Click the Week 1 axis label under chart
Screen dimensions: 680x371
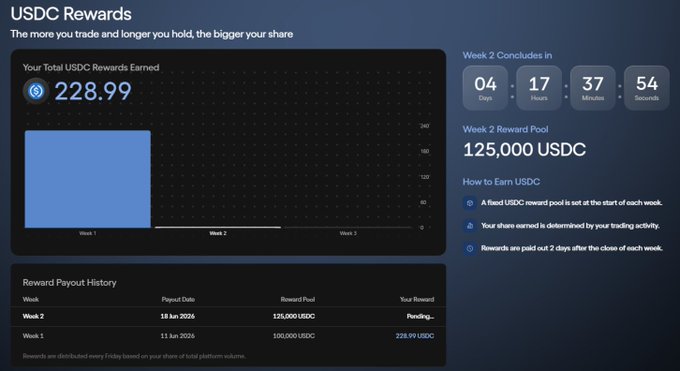pyautogui.click(x=88, y=233)
